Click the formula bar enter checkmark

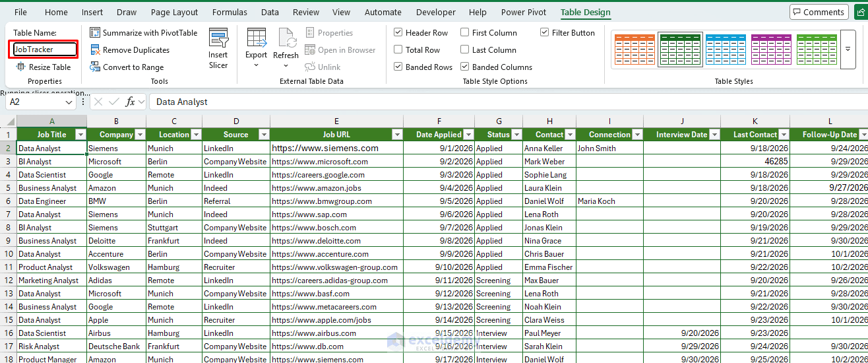tap(113, 102)
